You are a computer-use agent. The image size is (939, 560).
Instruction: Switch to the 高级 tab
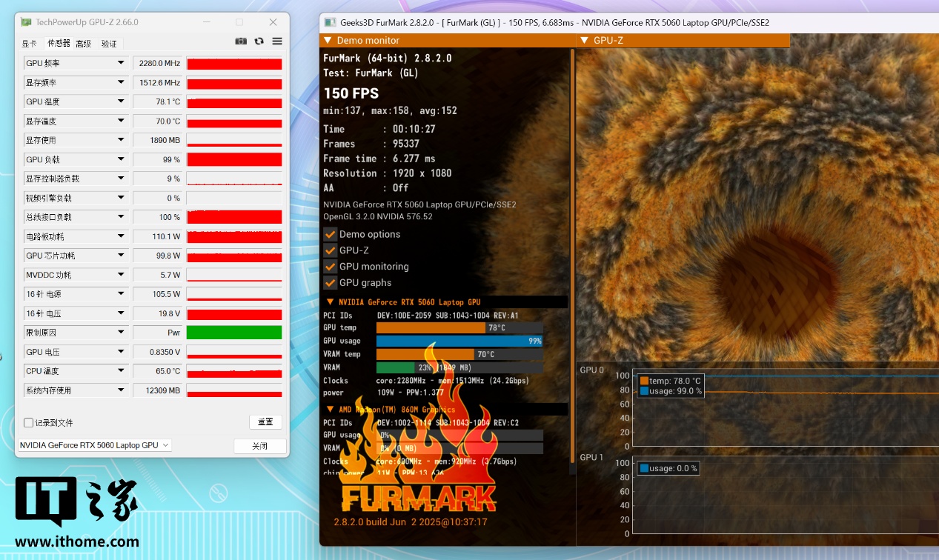[83, 44]
